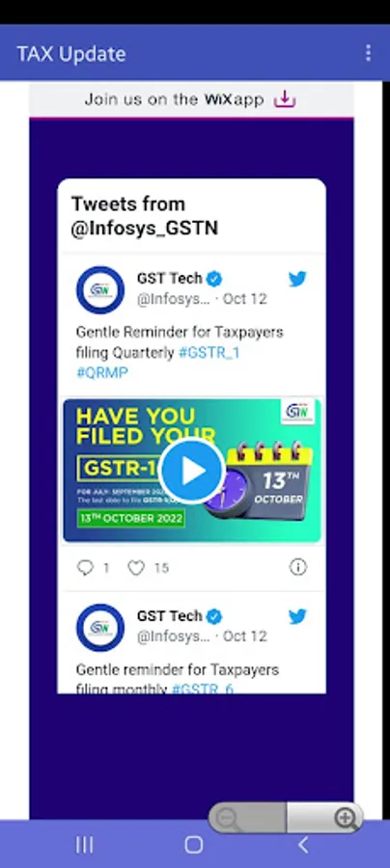Open the second GST Tech profile avatar
This screenshot has height=868, width=390.
pyautogui.click(x=100, y=628)
